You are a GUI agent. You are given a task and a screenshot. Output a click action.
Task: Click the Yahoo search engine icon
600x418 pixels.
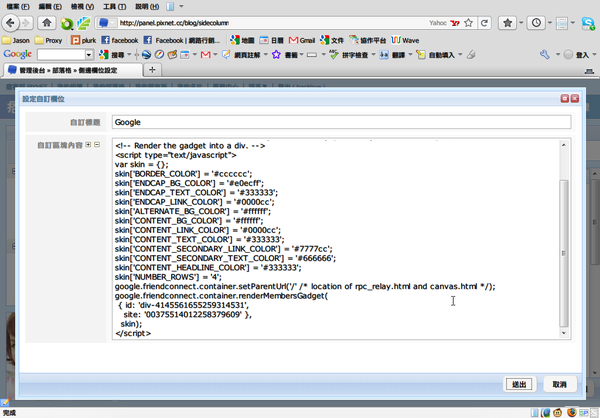pyautogui.click(x=455, y=23)
